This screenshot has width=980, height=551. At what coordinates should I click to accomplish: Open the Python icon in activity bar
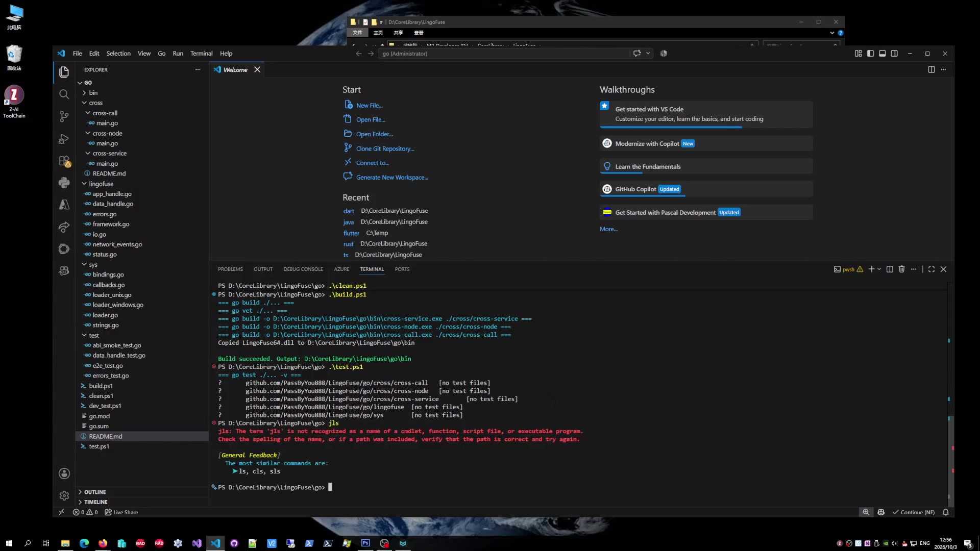(x=64, y=183)
